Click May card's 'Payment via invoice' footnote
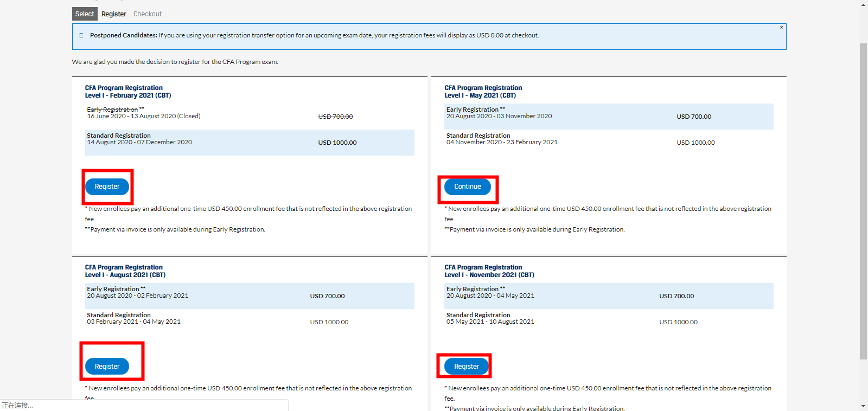Image resolution: width=868 pixels, height=411 pixels. pyautogui.click(x=535, y=229)
